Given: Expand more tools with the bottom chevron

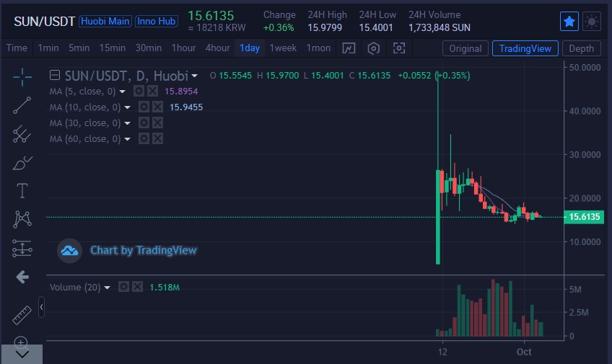Looking at the screenshot, I should pos(22,354).
